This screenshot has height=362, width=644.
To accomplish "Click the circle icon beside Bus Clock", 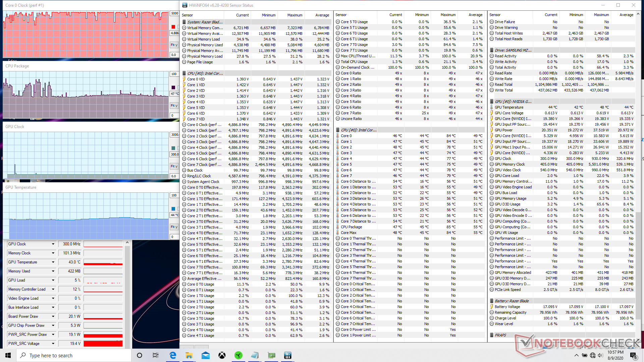I will click(x=184, y=170).
